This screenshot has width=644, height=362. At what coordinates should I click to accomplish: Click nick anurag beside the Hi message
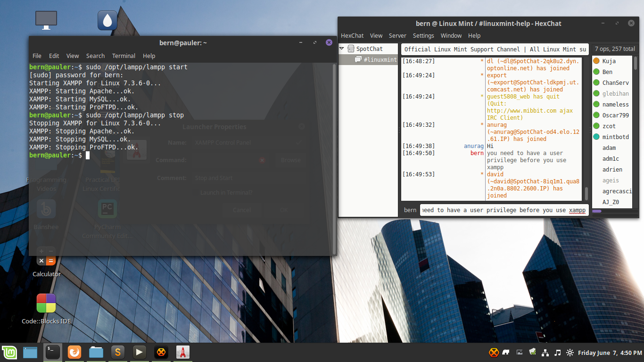coord(474,146)
